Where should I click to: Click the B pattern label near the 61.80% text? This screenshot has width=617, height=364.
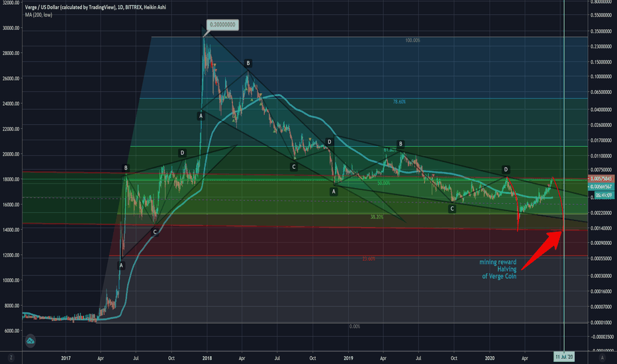400,144
